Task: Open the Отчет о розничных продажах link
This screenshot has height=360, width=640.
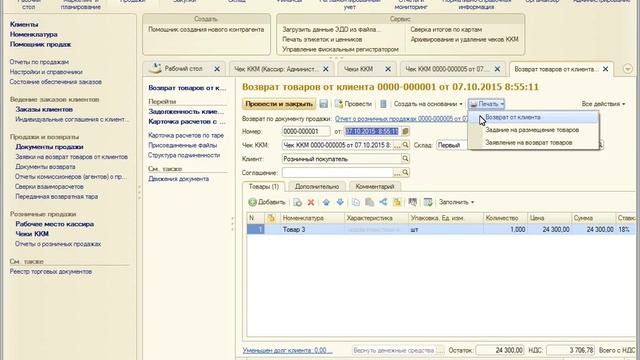Action: click(x=402, y=119)
